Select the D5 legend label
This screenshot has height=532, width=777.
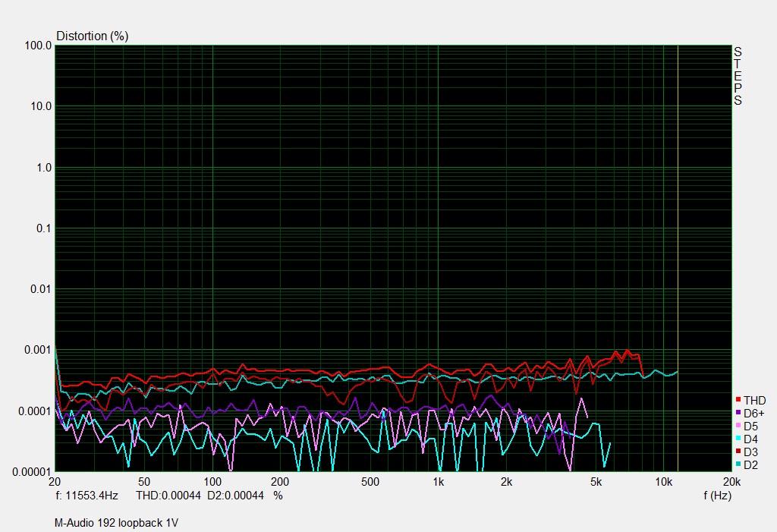coord(750,427)
